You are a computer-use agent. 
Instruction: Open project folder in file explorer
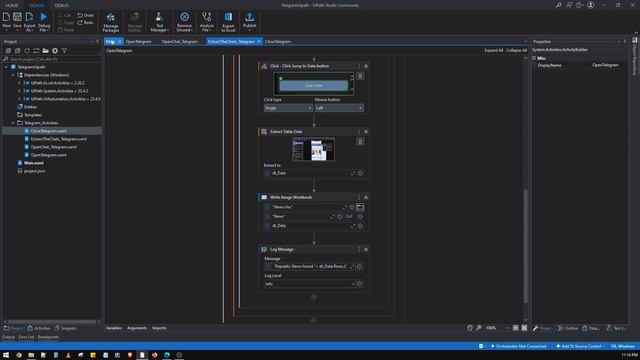(45, 51)
